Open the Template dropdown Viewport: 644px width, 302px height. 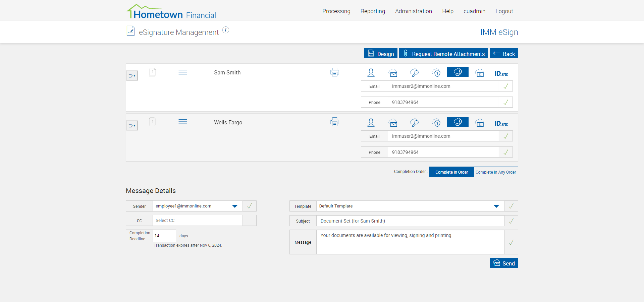pyautogui.click(x=410, y=206)
